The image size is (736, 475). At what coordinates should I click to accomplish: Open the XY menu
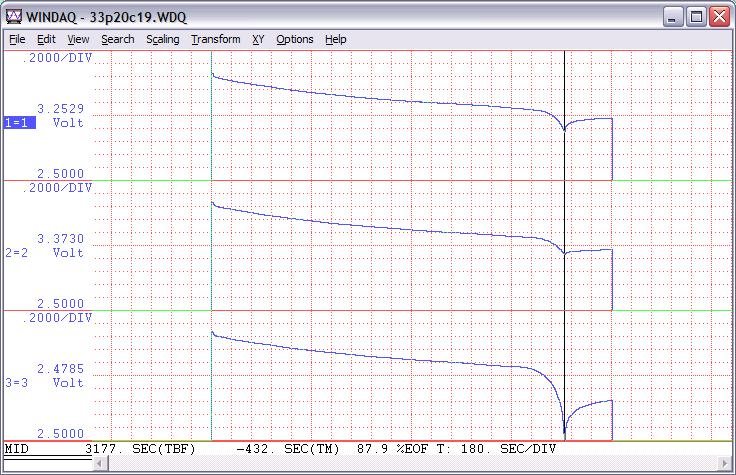tap(258, 39)
